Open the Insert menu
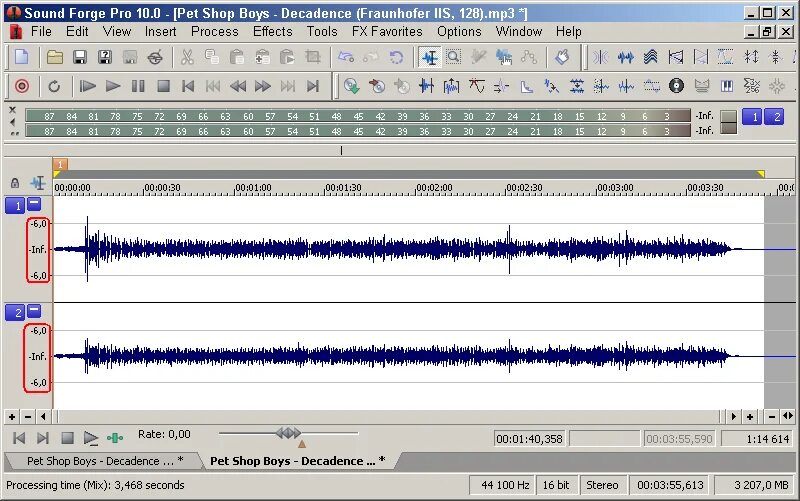This screenshot has height=501, width=800. (x=160, y=32)
